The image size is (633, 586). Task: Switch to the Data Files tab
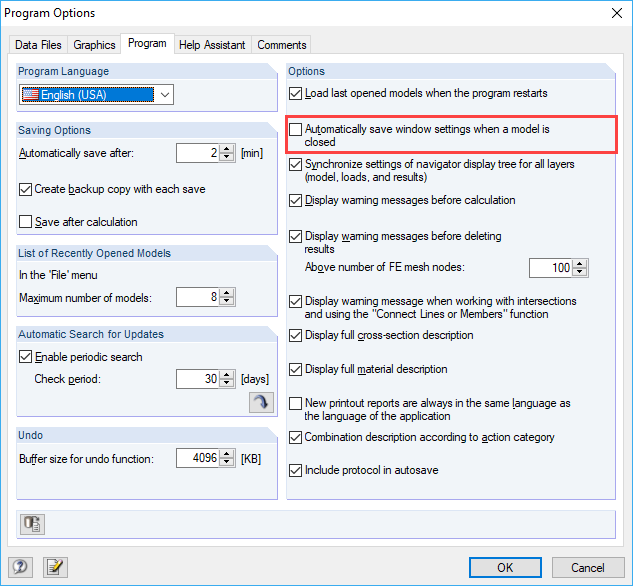pyautogui.click(x=38, y=45)
